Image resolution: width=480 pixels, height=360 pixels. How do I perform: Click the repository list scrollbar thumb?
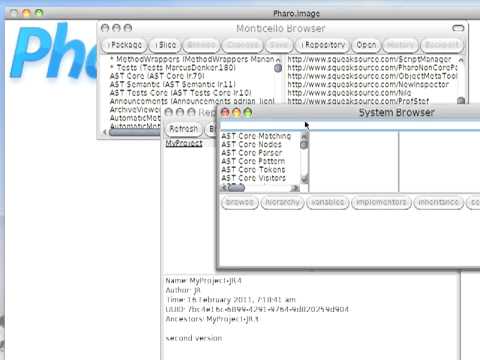coord(461,100)
